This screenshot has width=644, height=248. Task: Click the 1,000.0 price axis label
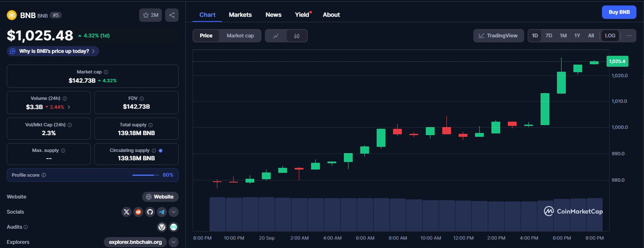click(620, 127)
